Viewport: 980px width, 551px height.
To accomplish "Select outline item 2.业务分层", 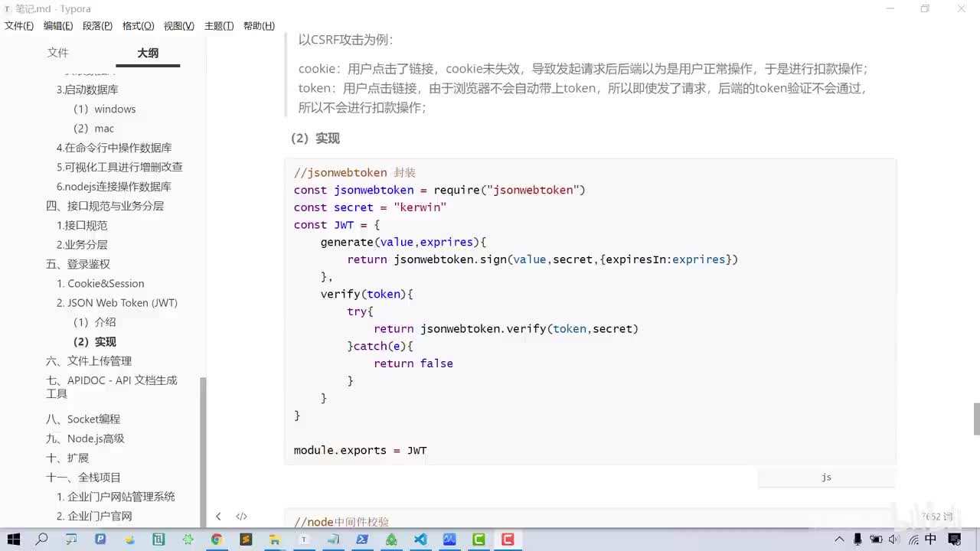I will (x=82, y=245).
